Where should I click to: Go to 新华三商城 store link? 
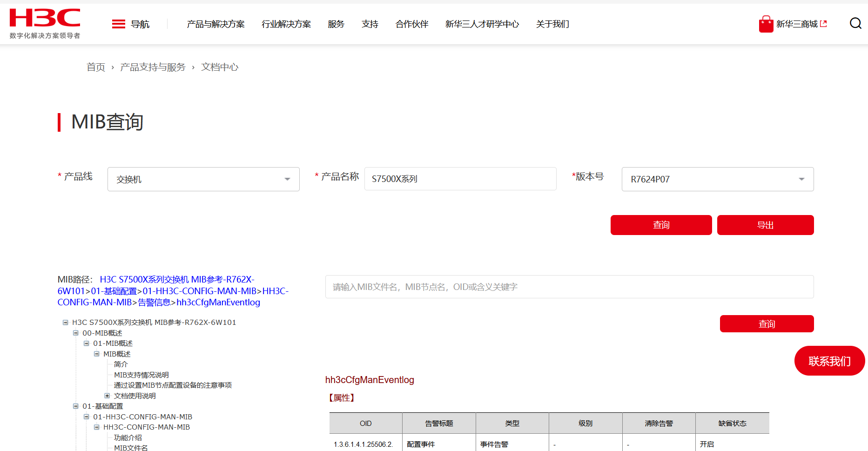click(x=797, y=24)
